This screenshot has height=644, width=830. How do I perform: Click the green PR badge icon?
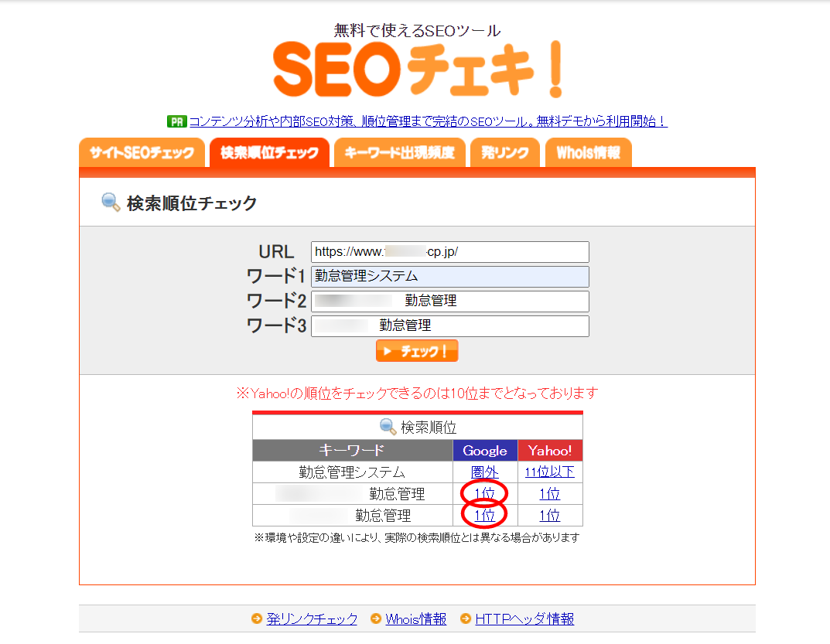point(177,121)
